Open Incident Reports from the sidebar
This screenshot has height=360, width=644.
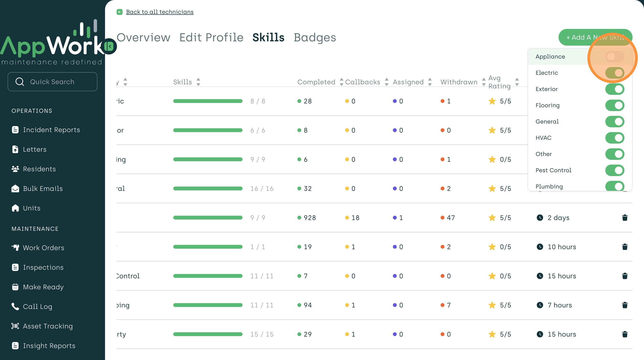[51, 130]
